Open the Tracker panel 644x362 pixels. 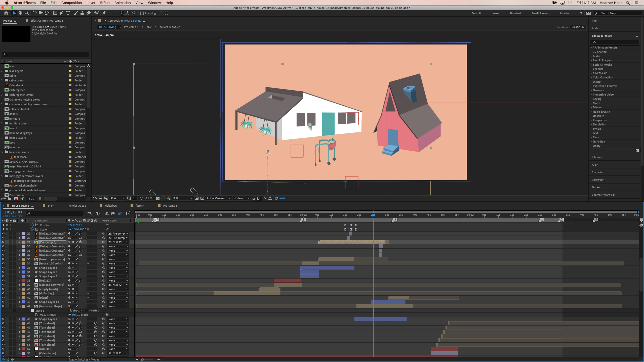tap(596, 187)
